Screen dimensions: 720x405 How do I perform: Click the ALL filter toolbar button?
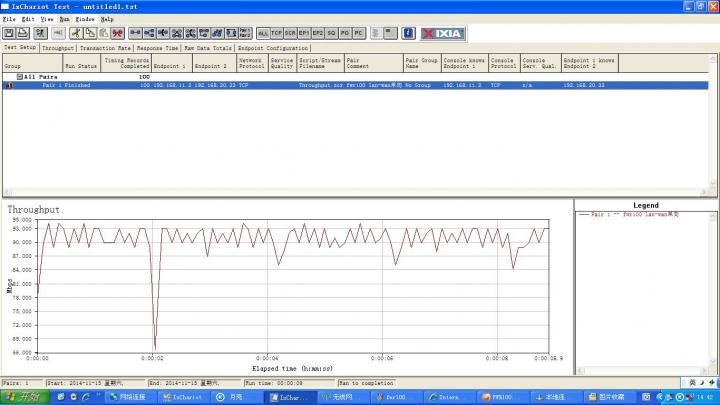pos(263,33)
